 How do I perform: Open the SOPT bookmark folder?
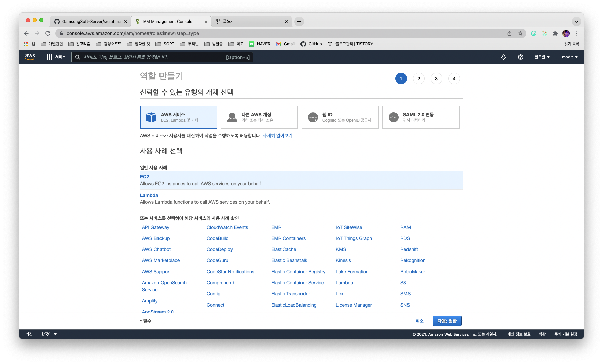pyautogui.click(x=165, y=44)
